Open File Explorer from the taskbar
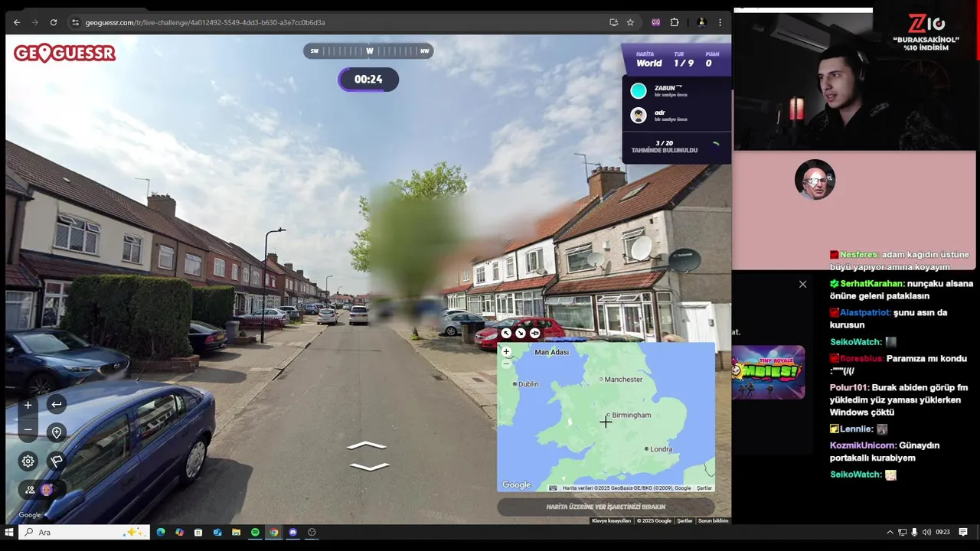The height and width of the screenshot is (551, 980). tap(236, 532)
